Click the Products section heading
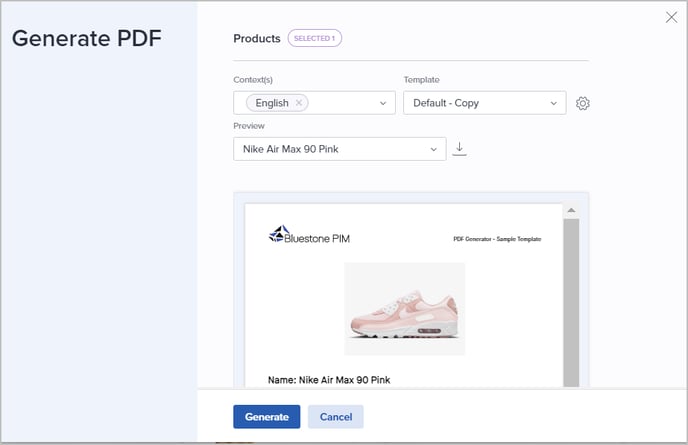Image resolution: width=688 pixels, height=445 pixels. point(257,39)
